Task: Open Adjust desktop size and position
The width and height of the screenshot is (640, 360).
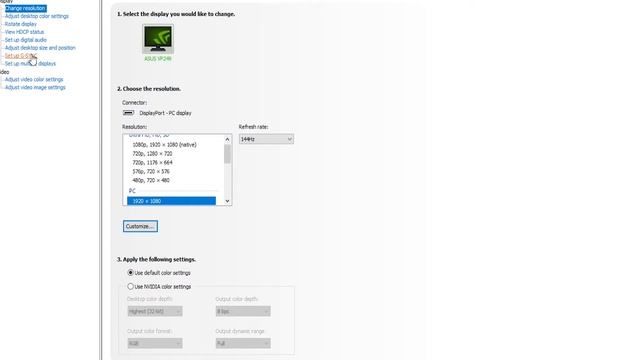Action: 40,48
